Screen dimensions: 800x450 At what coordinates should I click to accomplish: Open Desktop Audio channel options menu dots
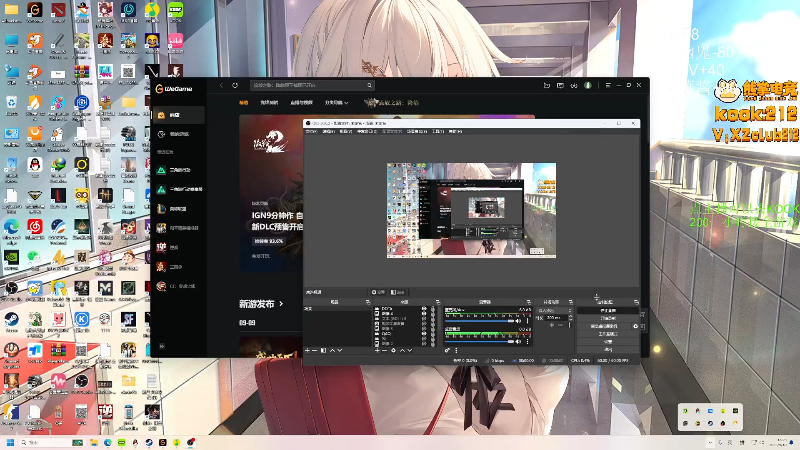[528, 342]
